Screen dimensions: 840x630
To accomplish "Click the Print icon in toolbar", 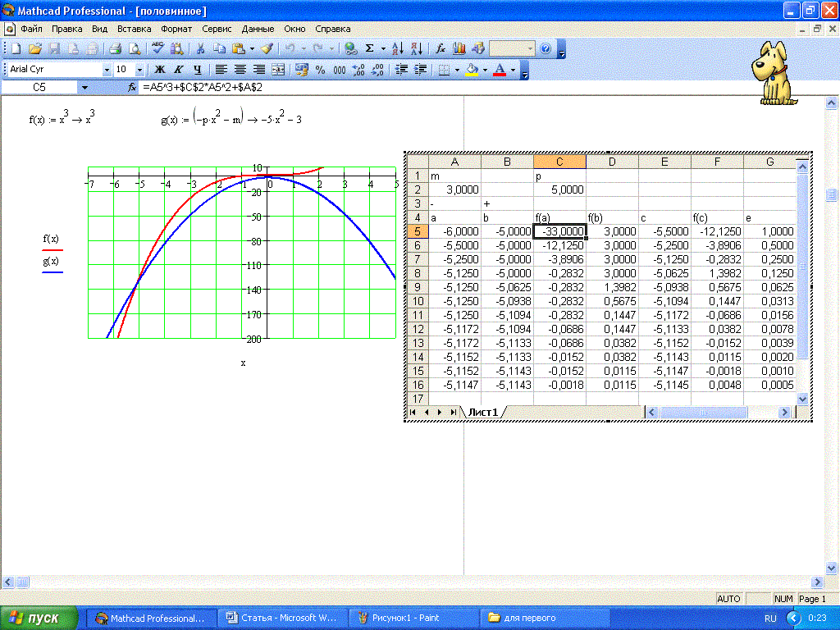I will pyautogui.click(x=116, y=49).
